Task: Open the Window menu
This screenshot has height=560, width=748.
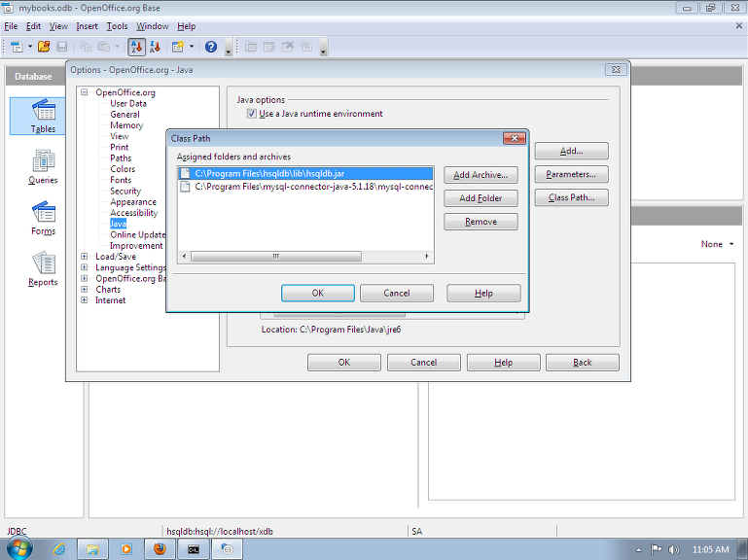Action: pos(152,26)
